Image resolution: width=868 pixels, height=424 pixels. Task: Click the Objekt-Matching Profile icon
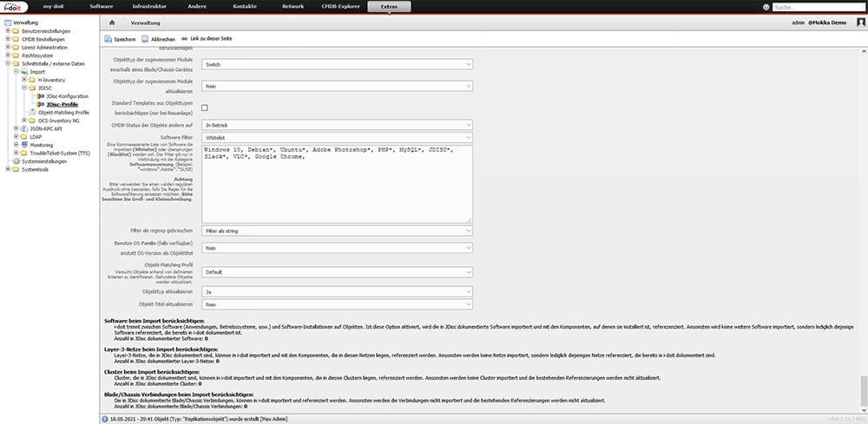[33, 113]
